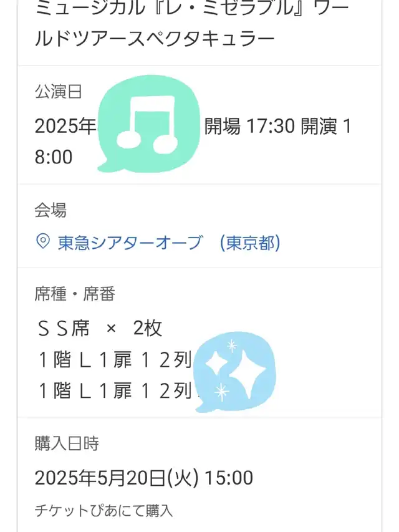Click the blue sparkle speech bubble sticker
399x532 pixels.
point(235,372)
